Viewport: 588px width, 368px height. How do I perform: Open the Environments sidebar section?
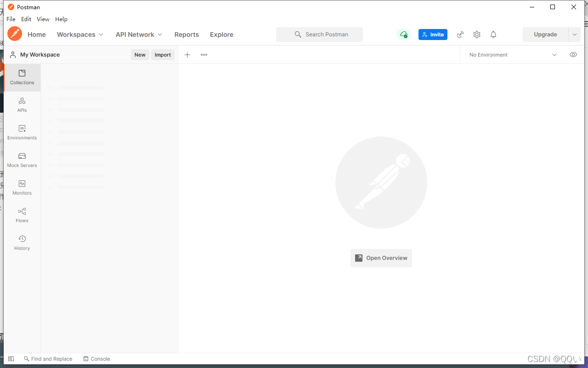coord(22,132)
